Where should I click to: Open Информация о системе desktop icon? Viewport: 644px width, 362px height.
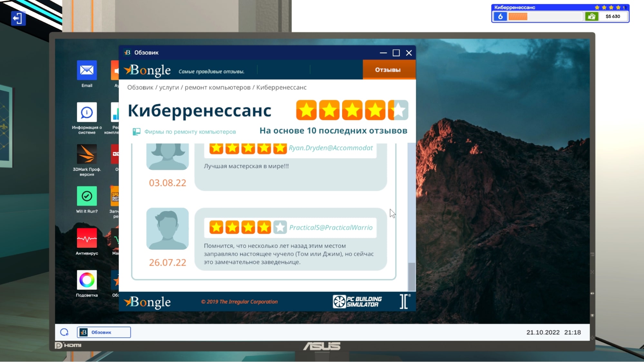87,112
